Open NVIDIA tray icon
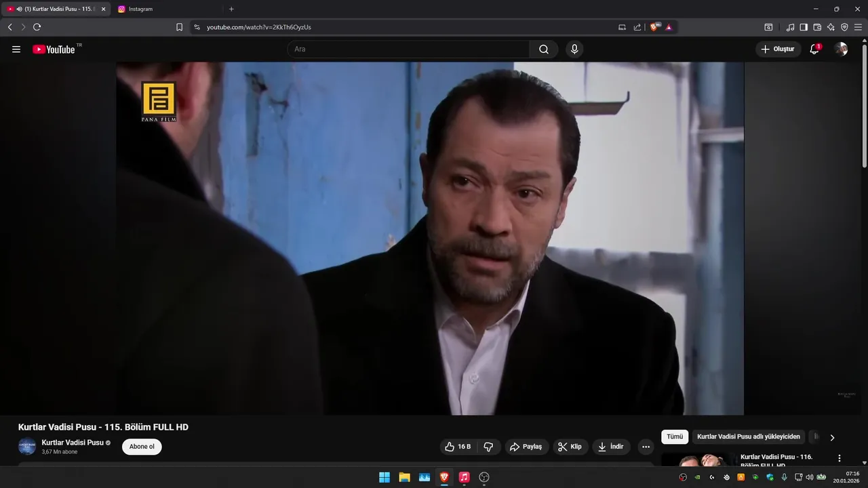 pyautogui.click(x=697, y=477)
